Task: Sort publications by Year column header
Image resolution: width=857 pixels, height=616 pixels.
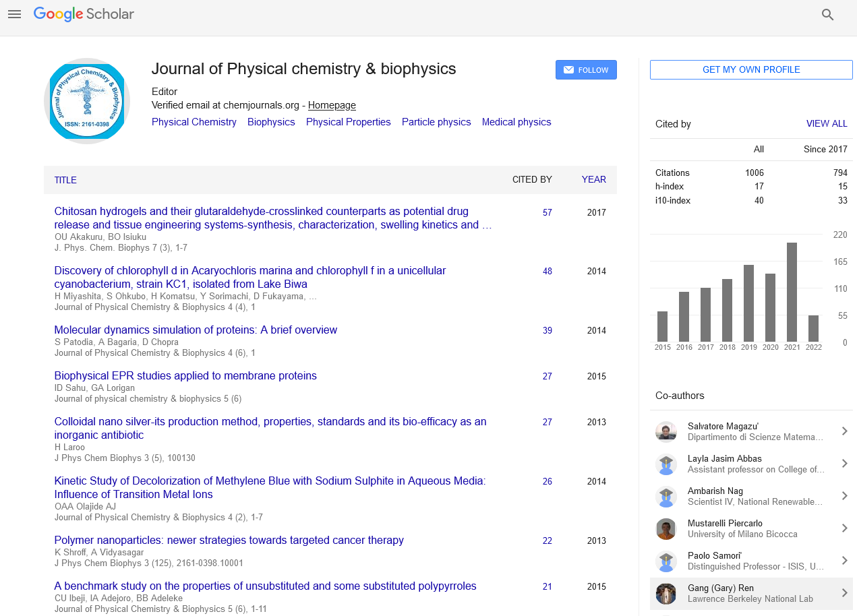Action: [593, 180]
